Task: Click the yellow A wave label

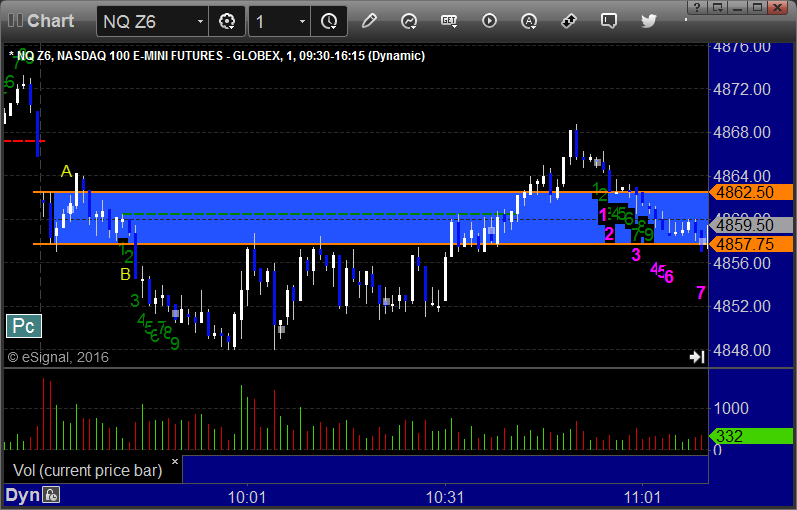Action: coord(66,171)
